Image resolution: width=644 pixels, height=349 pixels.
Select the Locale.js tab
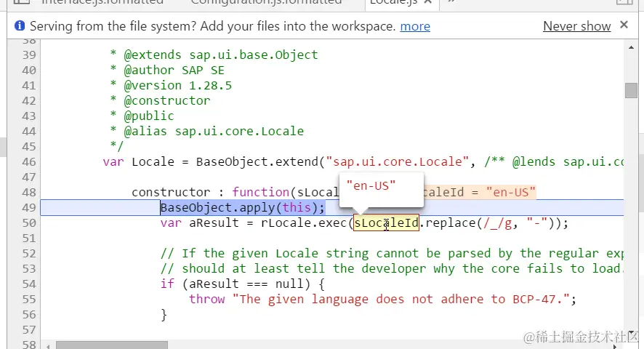(393, 2)
